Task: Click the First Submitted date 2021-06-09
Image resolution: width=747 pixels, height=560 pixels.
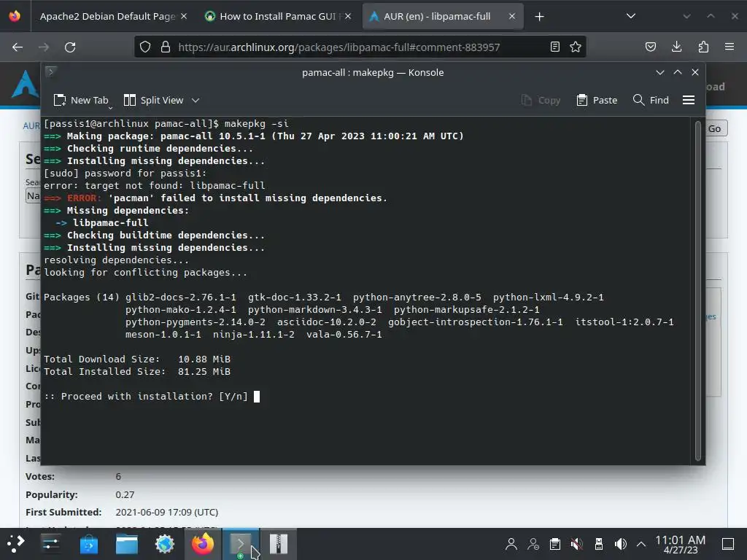Action: [x=167, y=513]
